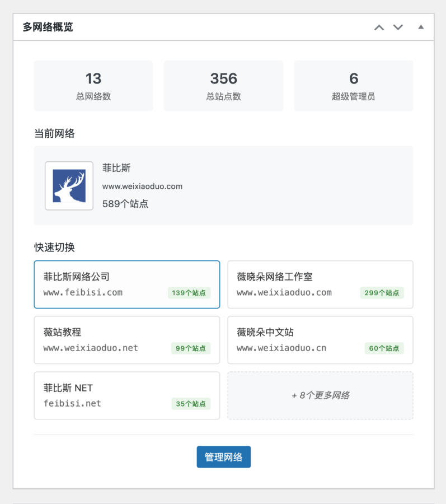Click the 139个站点 green badge
446x504 pixels.
click(189, 293)
